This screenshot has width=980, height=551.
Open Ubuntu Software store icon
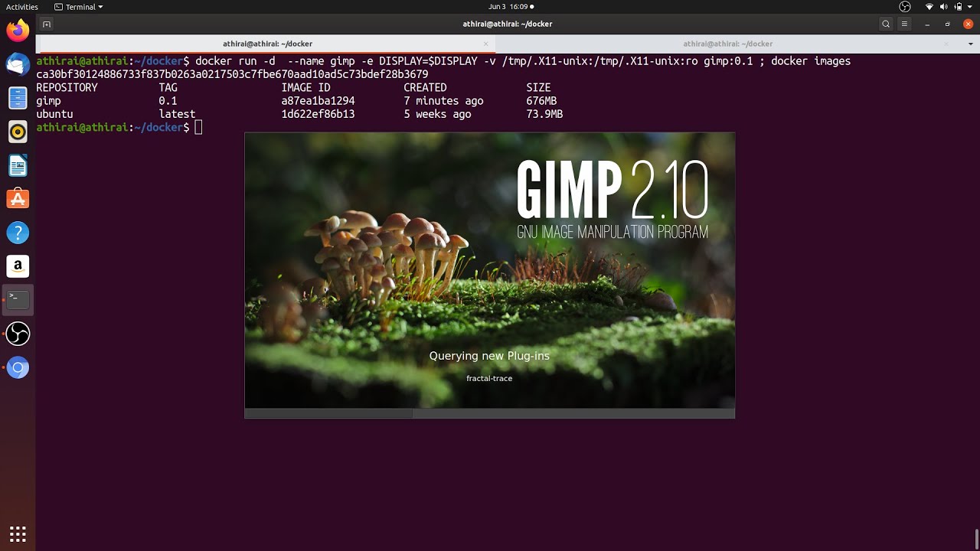[x=18, y=199]
